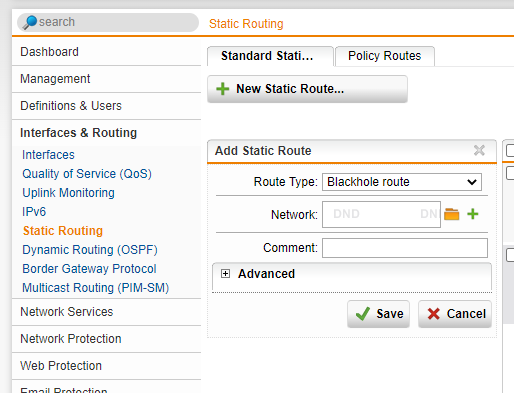Open Border Gateway Protocol page
Viewport: 514px width, 393px height.
(x=89, y=269)
